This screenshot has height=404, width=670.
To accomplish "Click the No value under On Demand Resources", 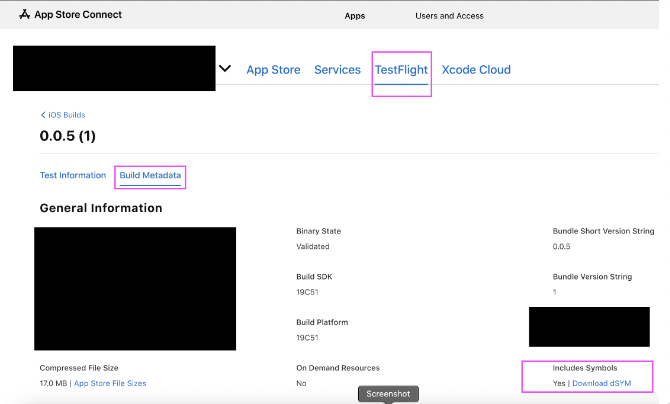I will click(301, 383).
